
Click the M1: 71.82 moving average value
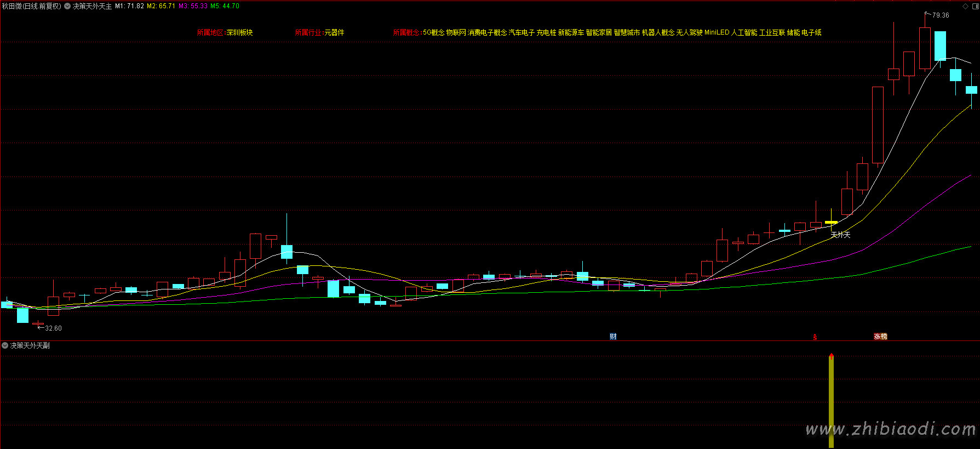129,6
